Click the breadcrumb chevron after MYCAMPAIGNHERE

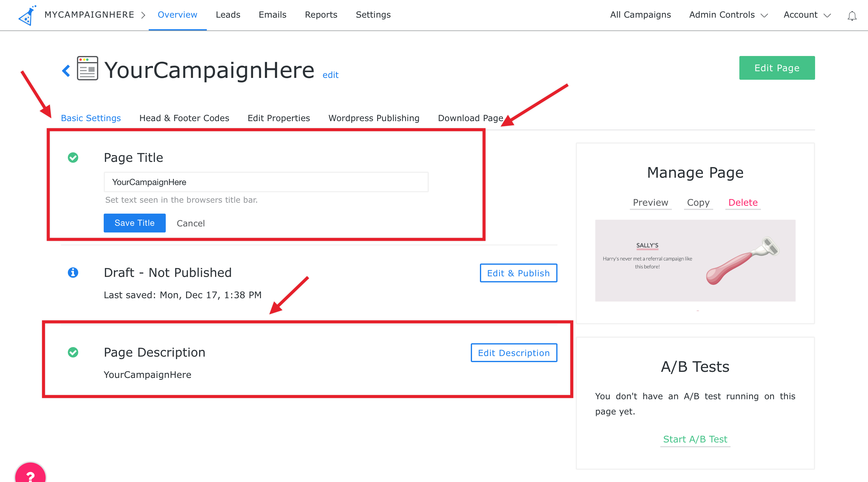click(143, 15)
